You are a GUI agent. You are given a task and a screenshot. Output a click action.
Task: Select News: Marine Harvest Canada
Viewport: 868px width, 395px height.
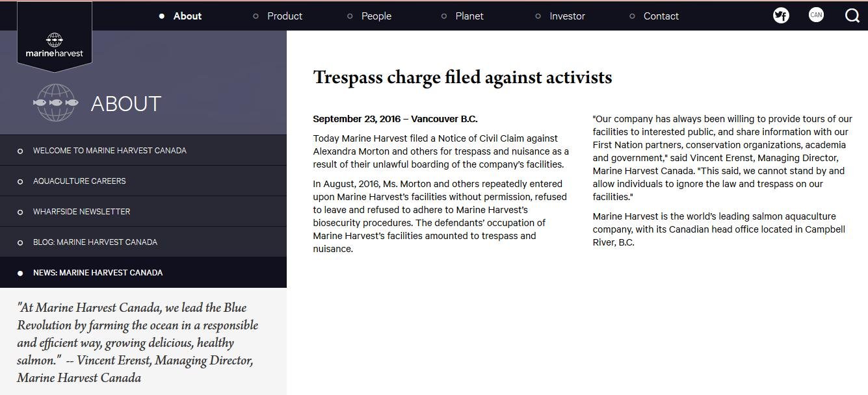[x=98, y=273]
